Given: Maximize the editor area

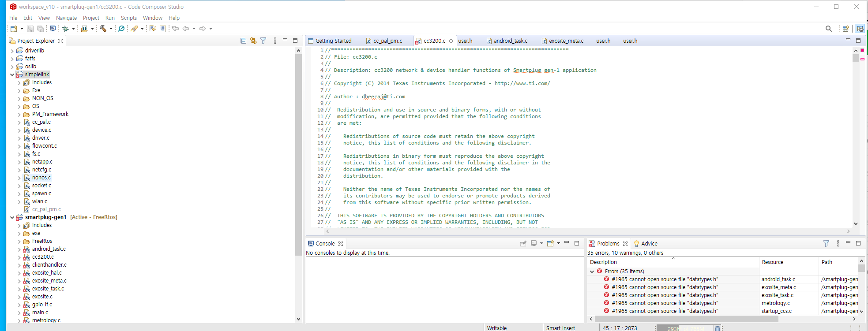Looking at the screenshot, I should coord(858,41).
